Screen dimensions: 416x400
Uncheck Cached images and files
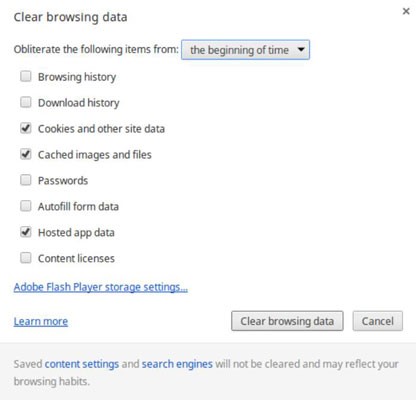[26, 154]
